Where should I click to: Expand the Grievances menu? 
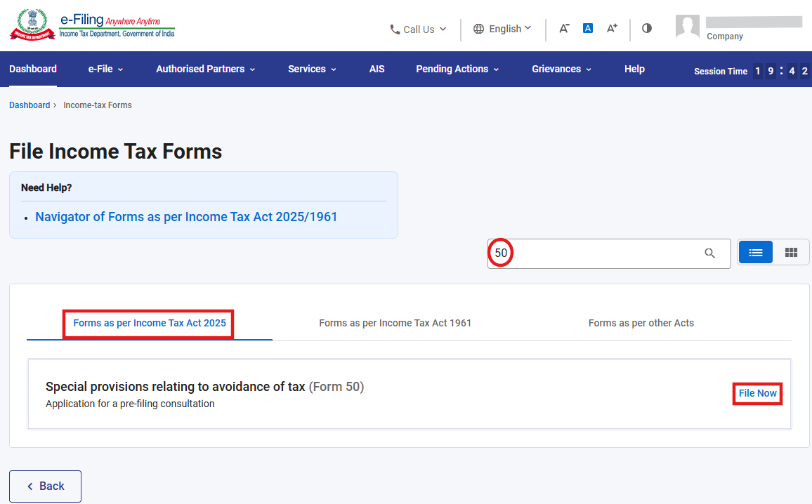tap(561, 69)
